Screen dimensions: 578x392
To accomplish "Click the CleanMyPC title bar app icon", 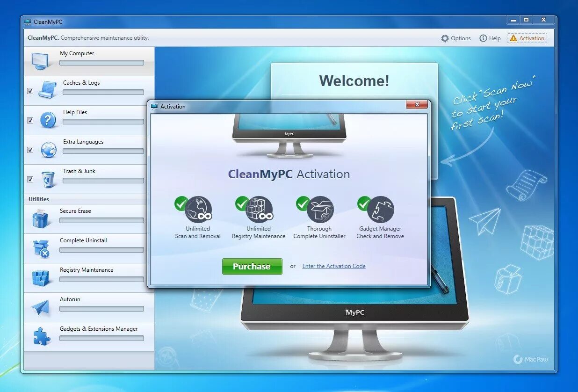I will point(28,22).
